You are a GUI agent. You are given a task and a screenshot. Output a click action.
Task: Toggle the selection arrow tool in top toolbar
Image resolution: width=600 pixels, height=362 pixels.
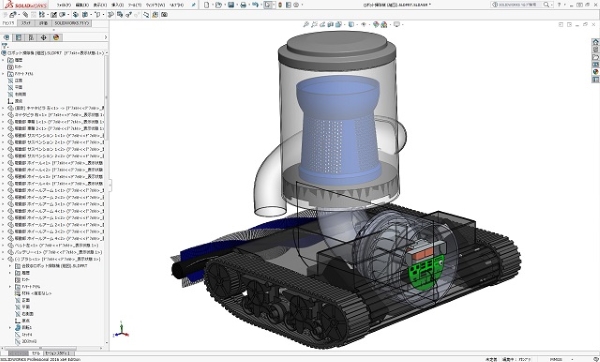pos(268,5)
